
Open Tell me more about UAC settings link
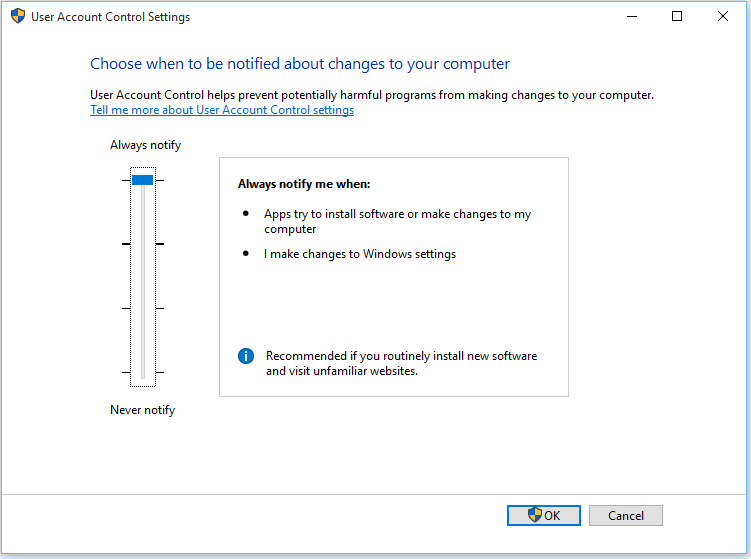tap(222, 110)
